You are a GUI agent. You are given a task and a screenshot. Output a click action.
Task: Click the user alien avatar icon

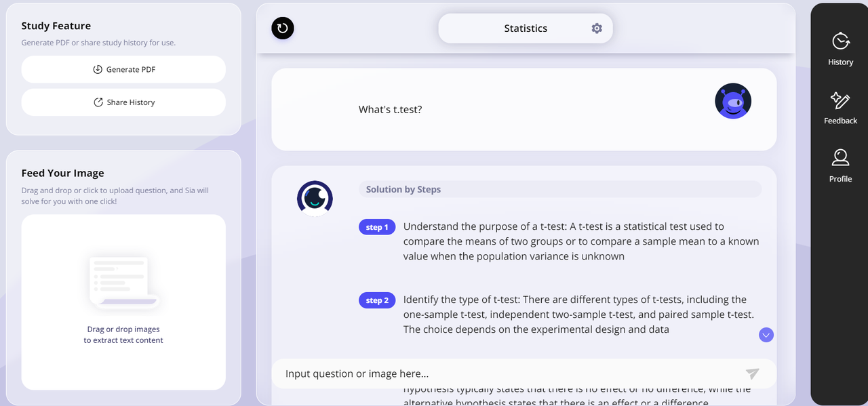(x=733, y=102)
